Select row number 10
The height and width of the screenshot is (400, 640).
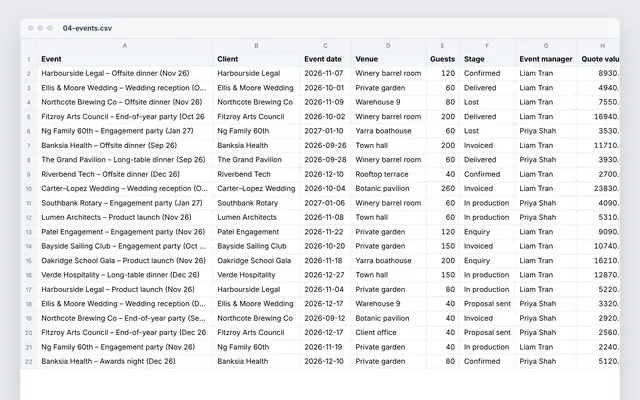29,189
